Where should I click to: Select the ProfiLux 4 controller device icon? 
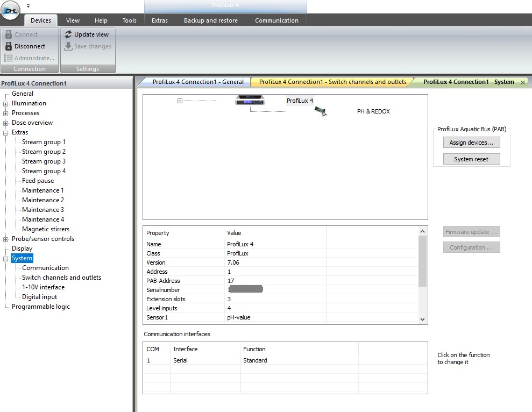tap(250, 100)
